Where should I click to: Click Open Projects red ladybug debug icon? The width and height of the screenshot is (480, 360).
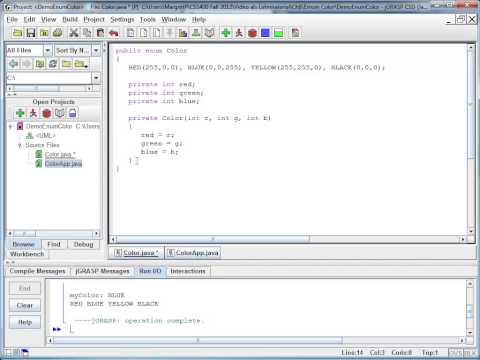(x=46, y=113)
